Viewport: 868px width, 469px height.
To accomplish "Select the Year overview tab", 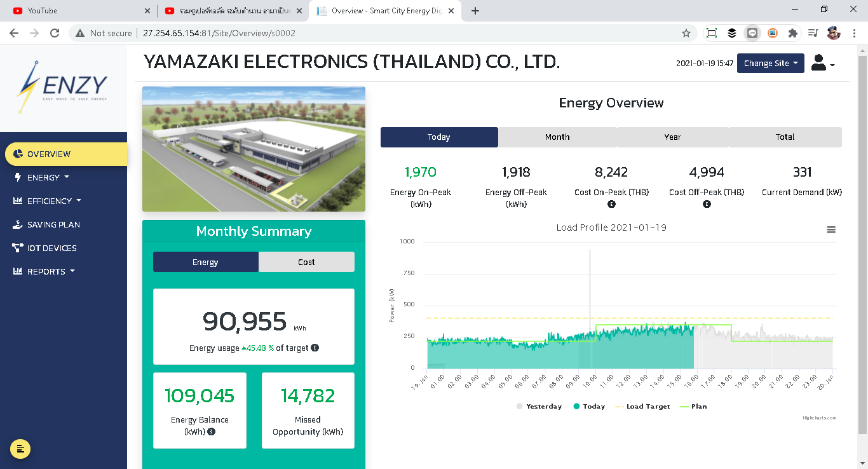I will (672, 137).
